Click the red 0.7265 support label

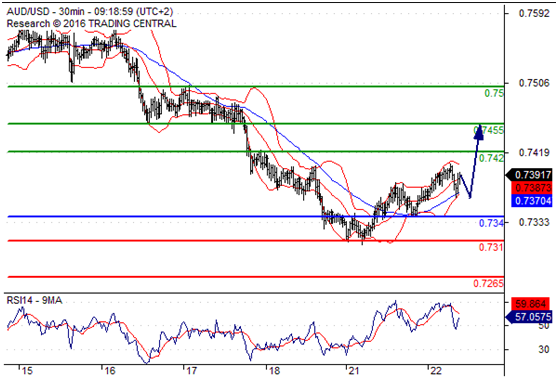click(x=488, y=284)
